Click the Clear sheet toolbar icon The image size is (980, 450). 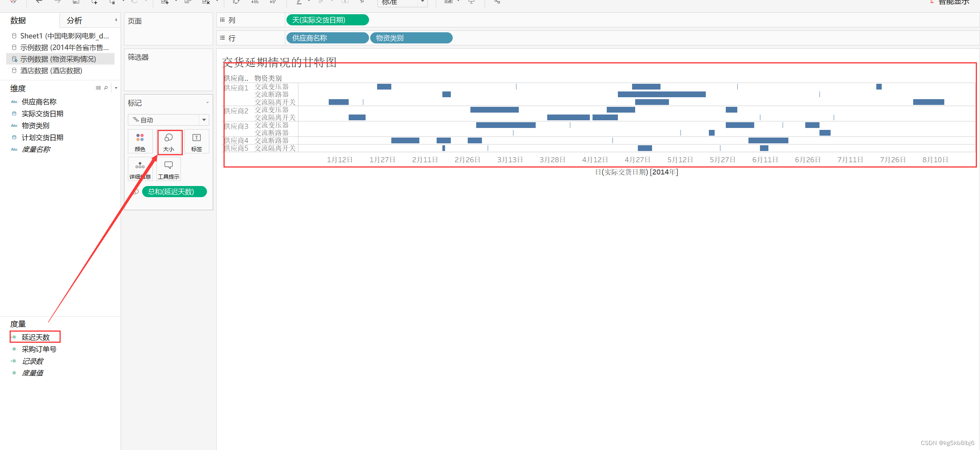[x=206, y=2]
